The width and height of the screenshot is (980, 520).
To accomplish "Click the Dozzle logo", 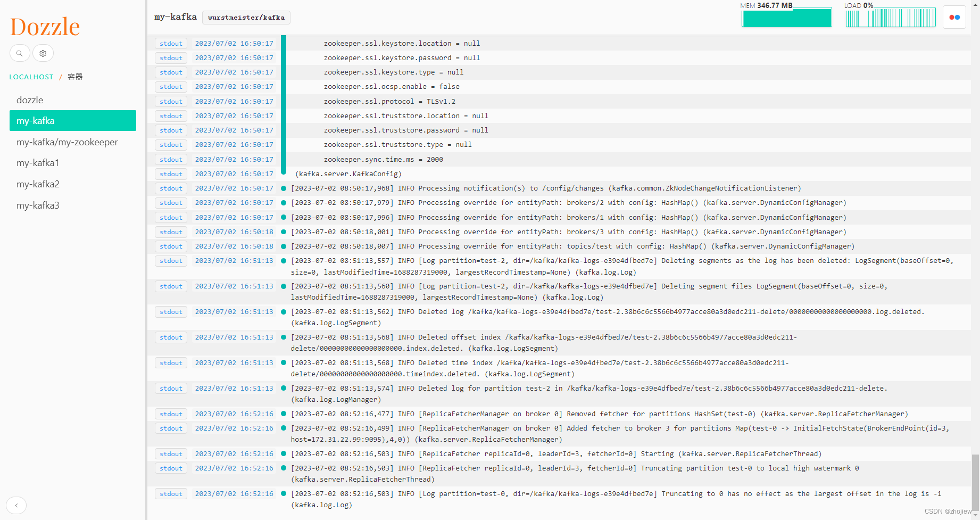I will (x=45, y=27).
